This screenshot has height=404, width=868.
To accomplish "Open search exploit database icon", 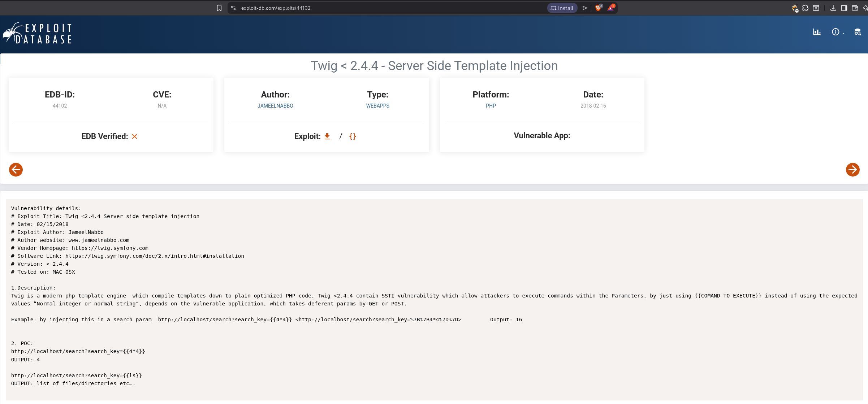I will pyautogui.click(x=858, y=32).
